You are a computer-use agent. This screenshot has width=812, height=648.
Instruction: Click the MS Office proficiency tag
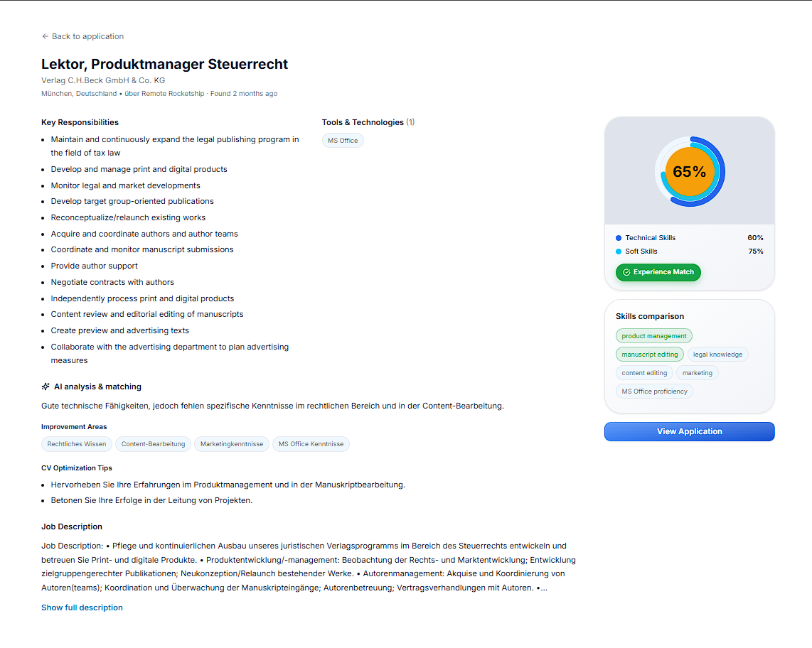pyautogui.click(x=654, y=391)
